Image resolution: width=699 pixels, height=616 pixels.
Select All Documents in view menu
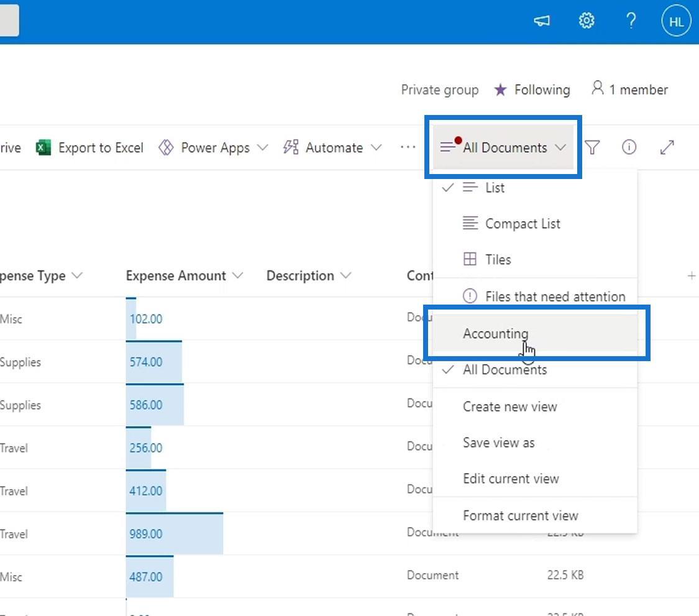(x=535, y=370)
